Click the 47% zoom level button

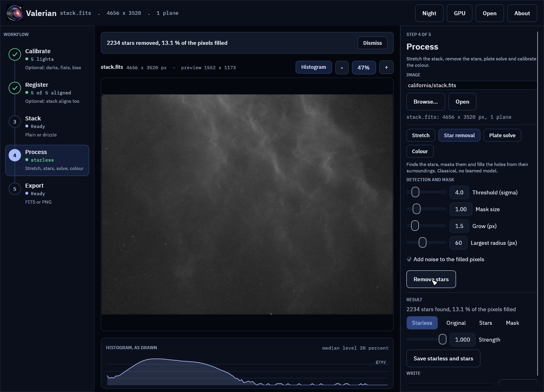pos(364,68)
